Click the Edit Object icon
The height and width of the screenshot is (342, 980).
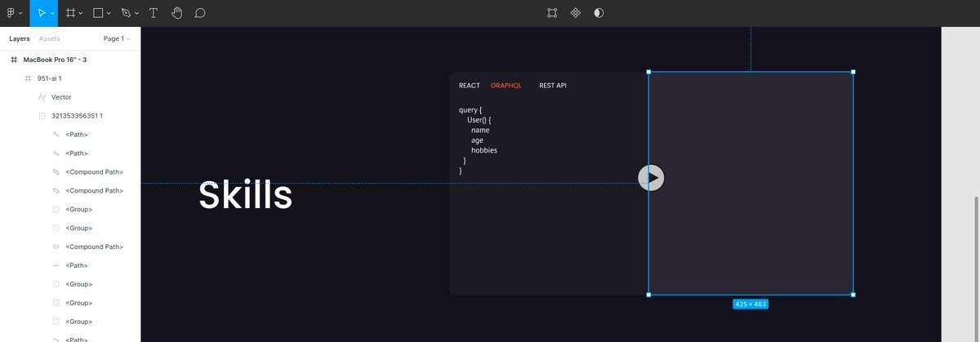pyautogui.click(x=553, y=13)
